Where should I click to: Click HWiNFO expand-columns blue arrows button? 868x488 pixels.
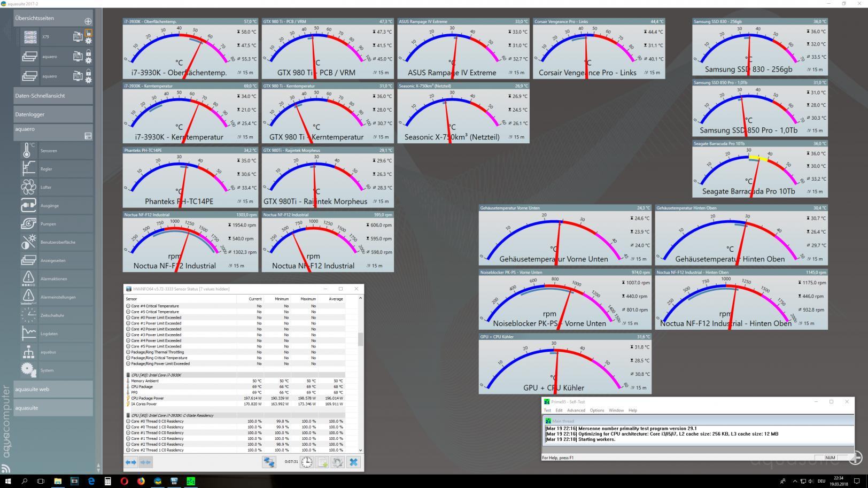[131, 462]
